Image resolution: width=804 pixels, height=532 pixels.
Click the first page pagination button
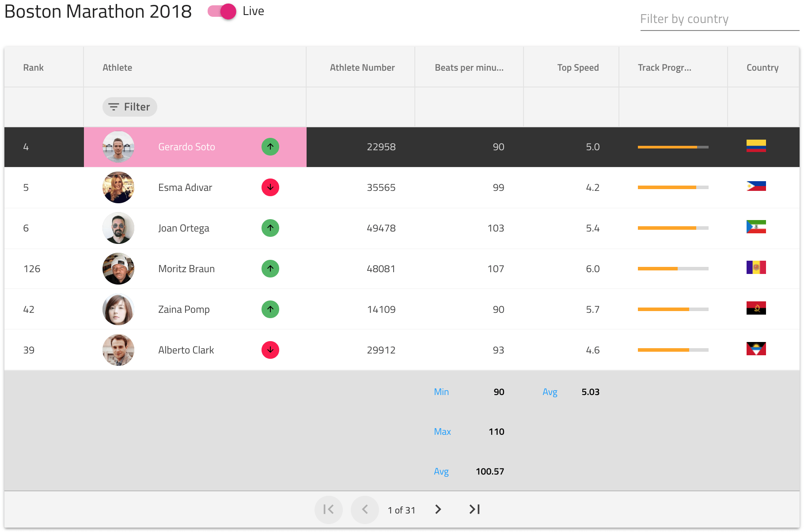coord(328,509)
